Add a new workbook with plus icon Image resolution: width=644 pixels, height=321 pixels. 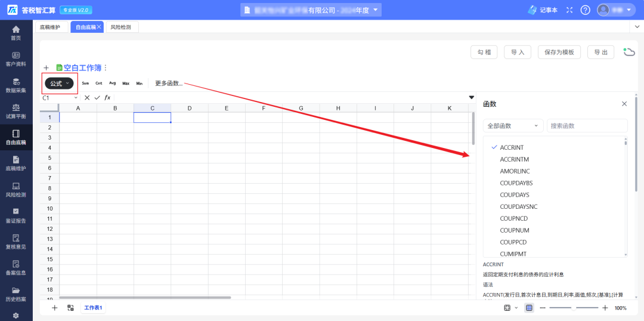point(46,68)
